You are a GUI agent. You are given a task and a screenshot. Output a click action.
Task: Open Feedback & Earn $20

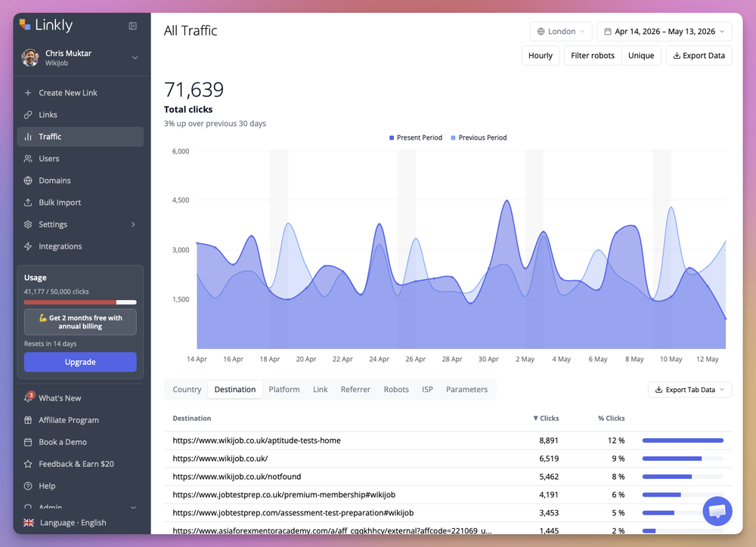80,464
